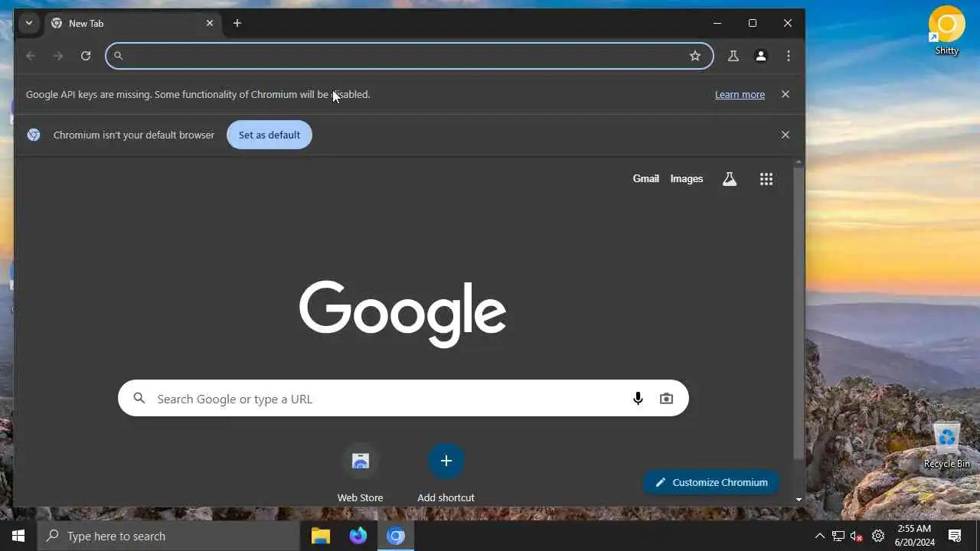Open Web Store shortcut
This screenshot has width=980, height=551.
pyautogui.click(x=361, y=474)
